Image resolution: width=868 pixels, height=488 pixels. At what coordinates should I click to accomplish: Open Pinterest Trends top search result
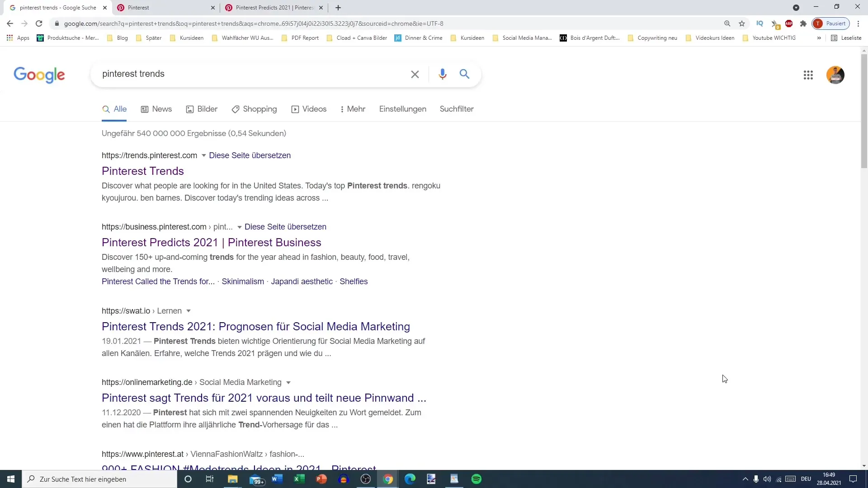[x=142, y=171]
